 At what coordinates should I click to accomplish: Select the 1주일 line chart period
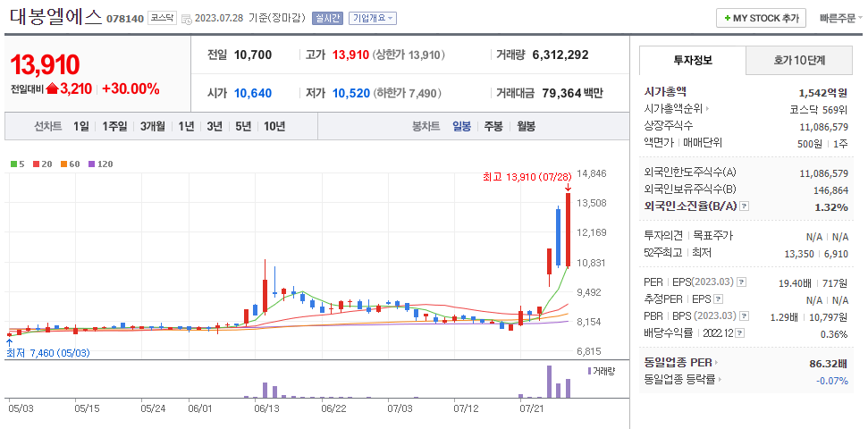(x=114, y=126)
